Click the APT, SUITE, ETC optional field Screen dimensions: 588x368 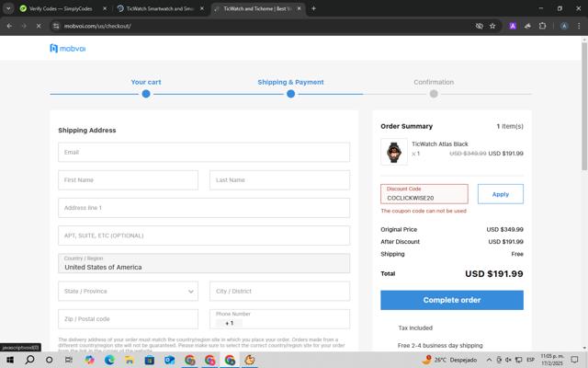(204, 236)
